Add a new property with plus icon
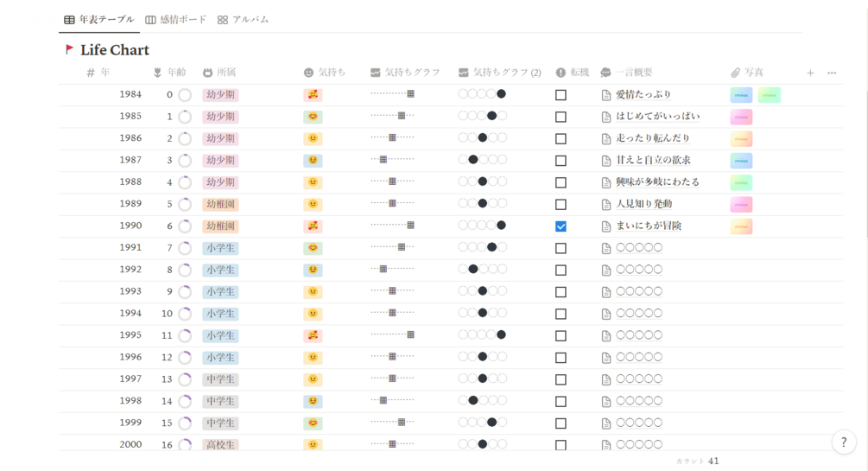Image resolution: width=868 pixels, height=471 pixels. click(x=810, y=73)
